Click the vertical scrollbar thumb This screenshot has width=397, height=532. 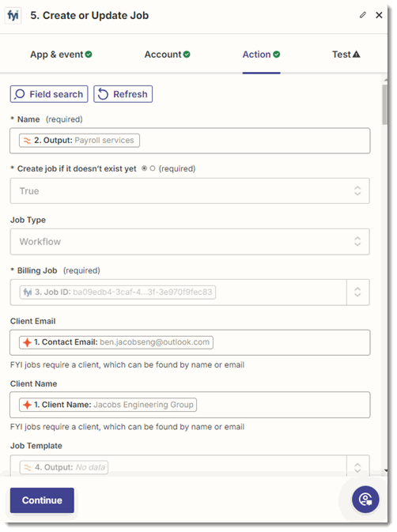point(385,104)
